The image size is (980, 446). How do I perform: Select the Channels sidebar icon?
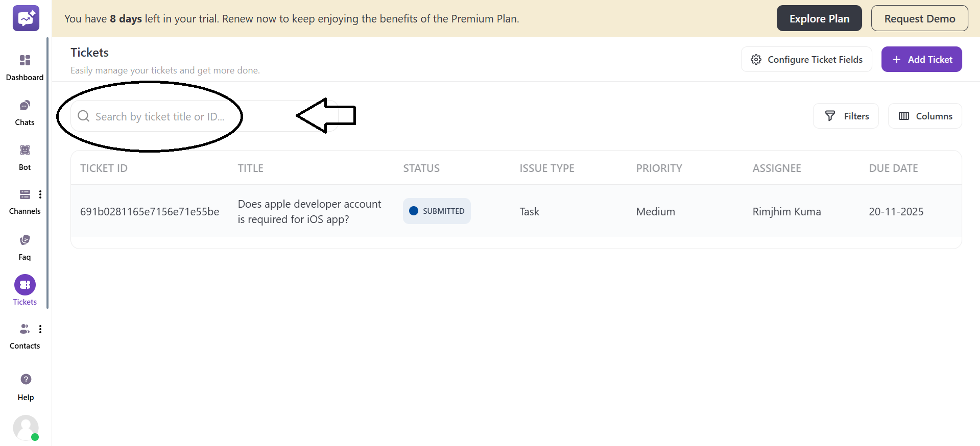pyautogui.click(x=25, y=194)
